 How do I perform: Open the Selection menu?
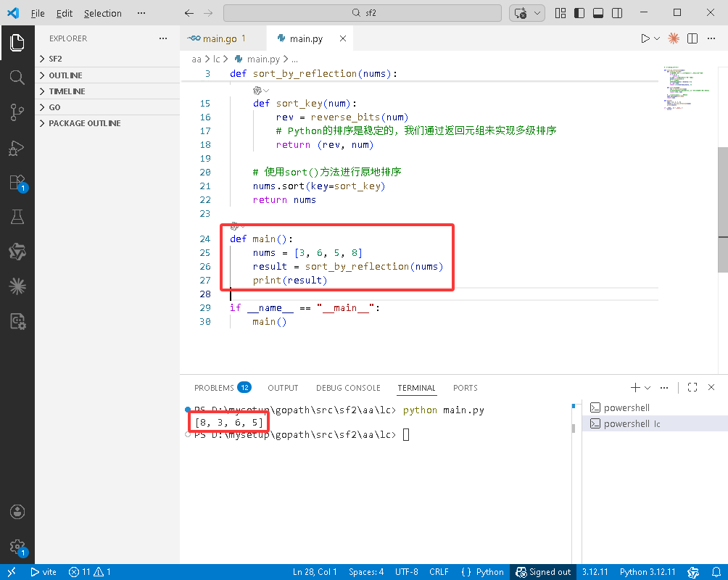[x=103, y=14]
